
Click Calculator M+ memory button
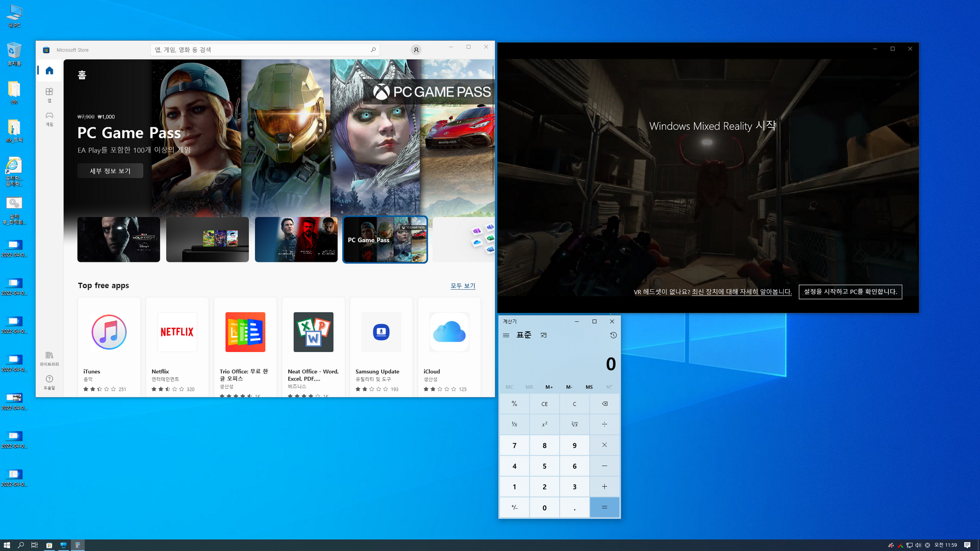(549, 387)
